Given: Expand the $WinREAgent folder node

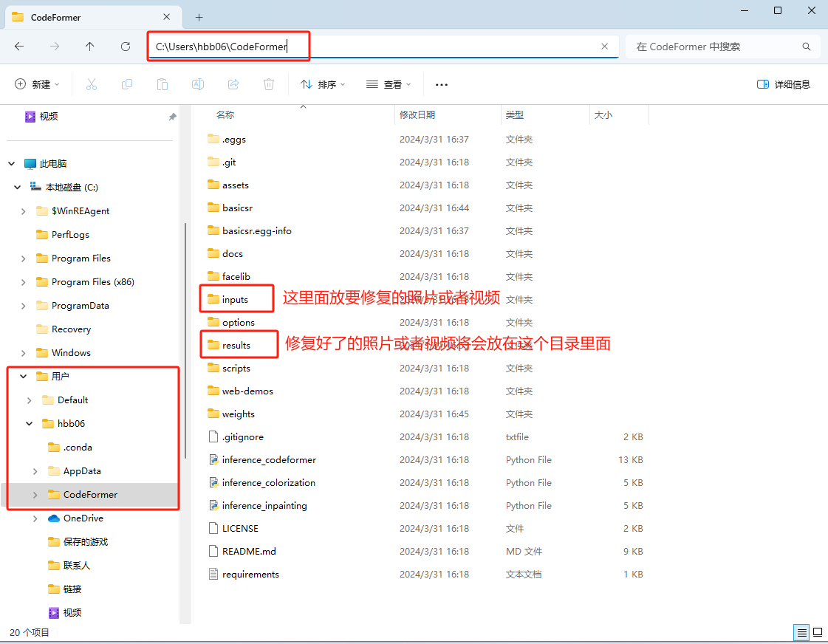Looking at the screenshot, I should [23, 211].
